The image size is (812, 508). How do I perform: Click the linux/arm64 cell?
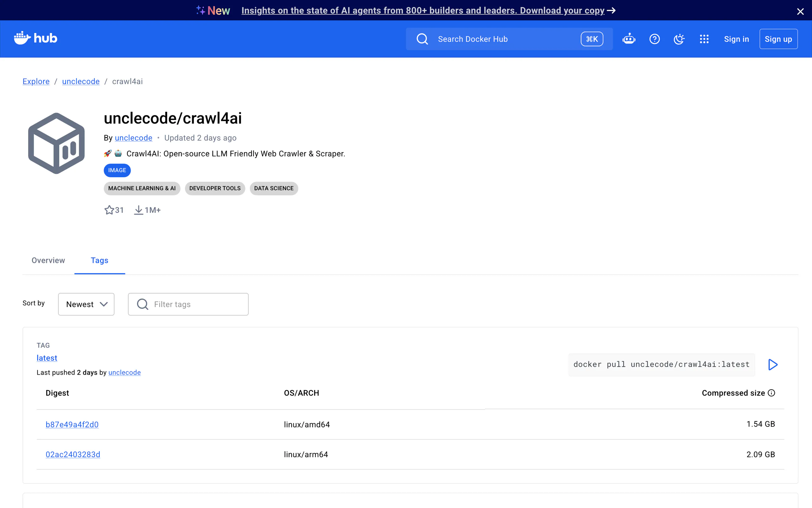coord(306,454)
